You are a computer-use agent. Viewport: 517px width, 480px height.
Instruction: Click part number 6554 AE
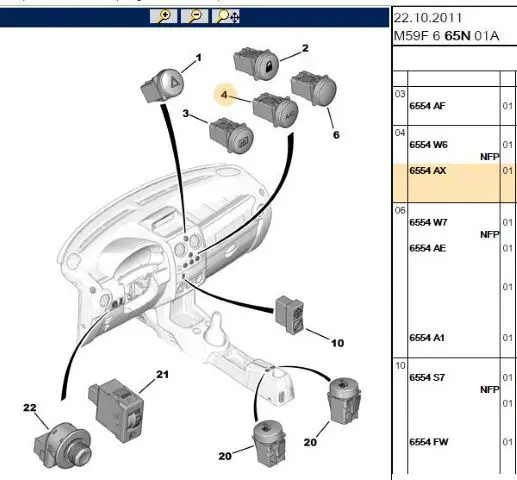pos(427,248)
